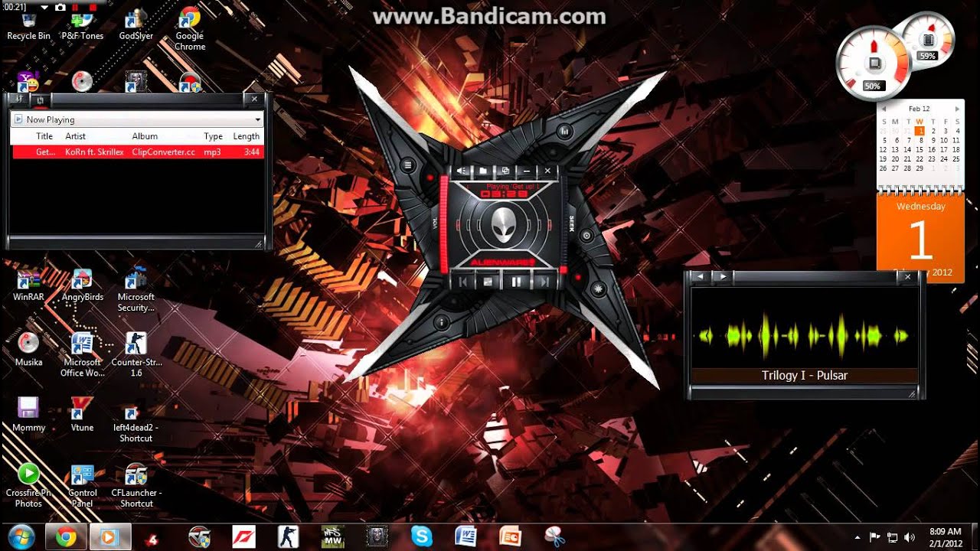The height and width of the screenshot is (551, 980).
Task: Toggle shuffle button in playlist window header
Action: pyautogui.click(x=18, y=99)
